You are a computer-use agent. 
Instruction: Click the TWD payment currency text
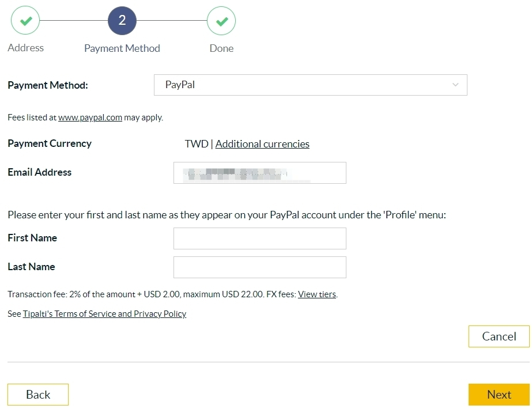pos(197,144)
